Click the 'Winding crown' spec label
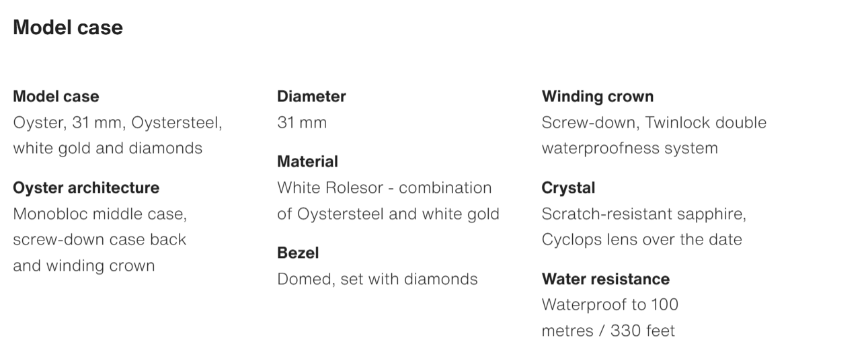Image resolution: width=868 pixels, height=350 pixels. coord(597,96)
